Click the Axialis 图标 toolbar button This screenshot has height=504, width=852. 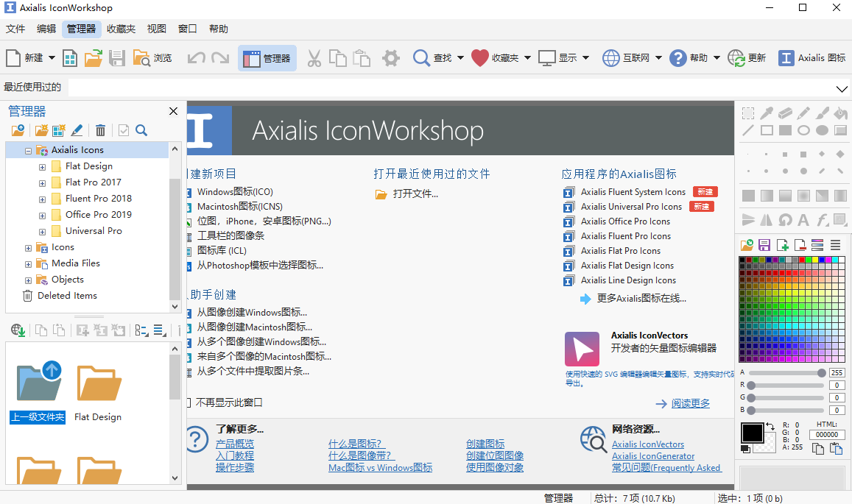[811, 57]
